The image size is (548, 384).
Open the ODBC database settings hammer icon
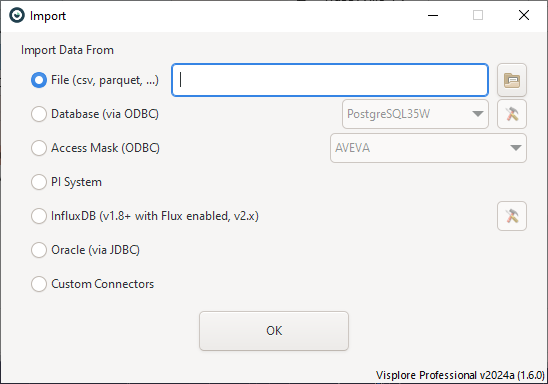click(512, 114)
